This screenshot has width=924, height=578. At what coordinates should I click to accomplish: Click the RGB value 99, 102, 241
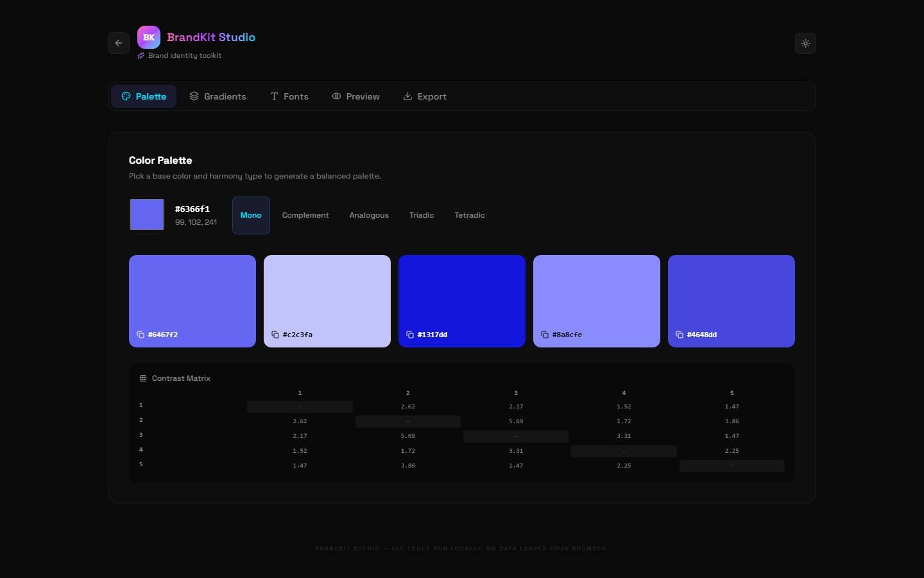pos(196,222)
